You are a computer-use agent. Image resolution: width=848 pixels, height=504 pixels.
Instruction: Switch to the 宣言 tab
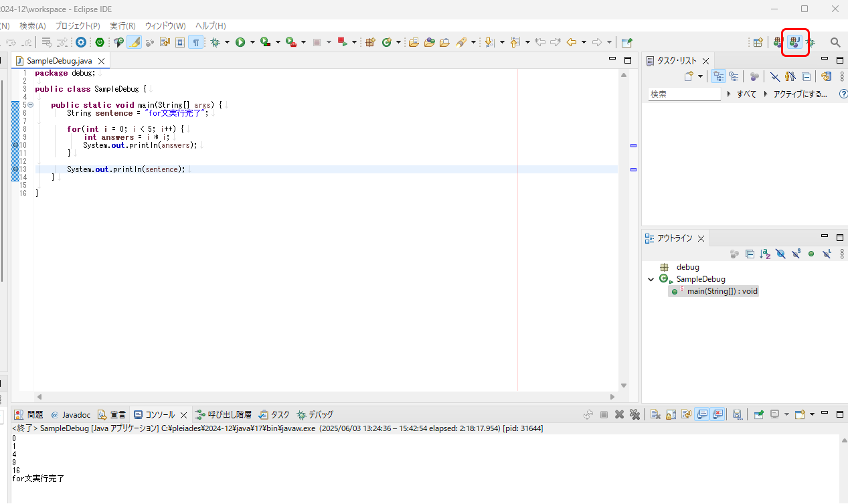point(112,415)
